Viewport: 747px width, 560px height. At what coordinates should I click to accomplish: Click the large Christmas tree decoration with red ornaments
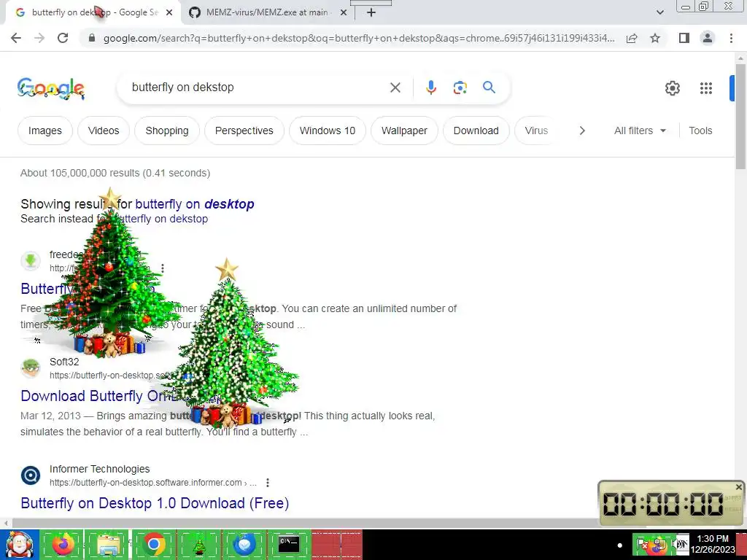point(111,274)
